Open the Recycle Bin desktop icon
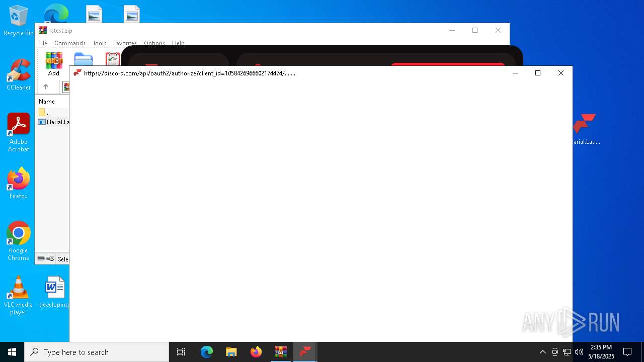The height and width of the screenshot is (362, 644). [x=19, y=20]
